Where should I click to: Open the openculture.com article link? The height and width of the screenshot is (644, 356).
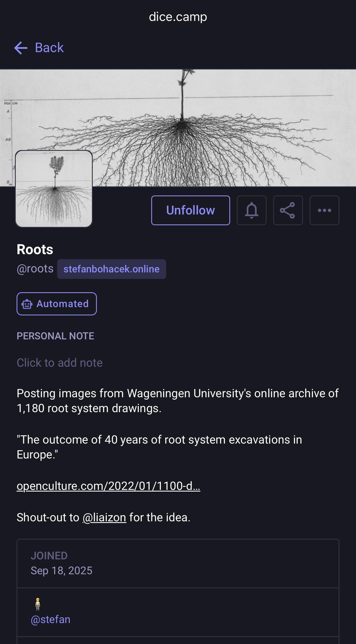click(x=108, y=486)
